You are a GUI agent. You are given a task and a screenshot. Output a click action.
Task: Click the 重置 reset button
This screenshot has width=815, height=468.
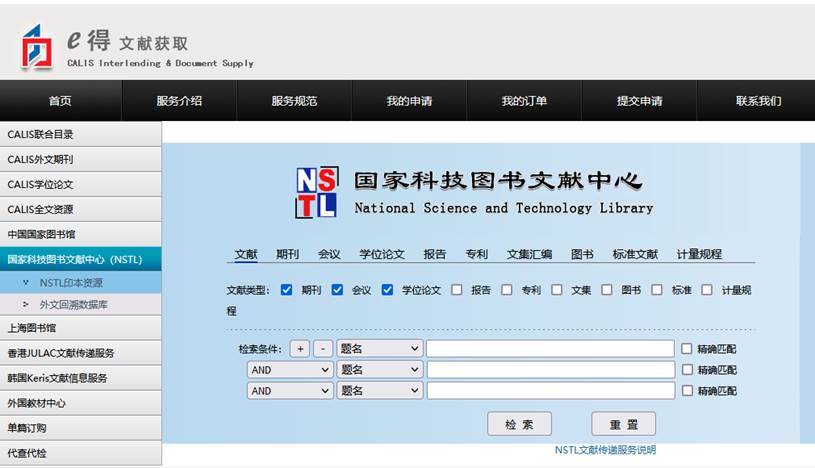623,424
